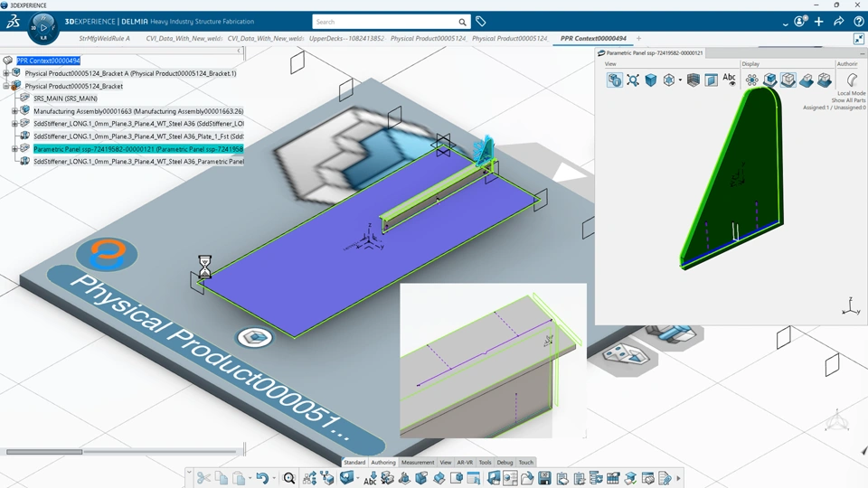Click the 3DS logo icon
Image resolution: width=868 pixels, height=488 pixels.
click(x=13, y=22)
